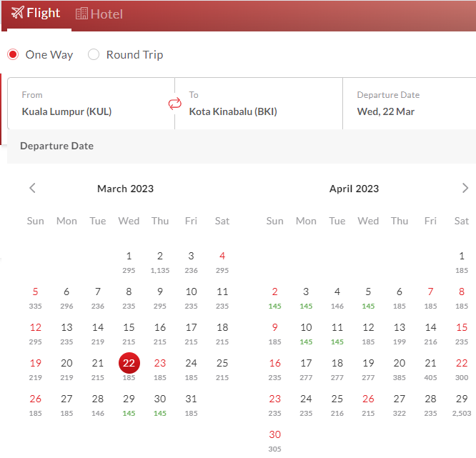Choose March 29 priced at 145
The width and height of the screenshot is (476, 458).
click(x=129, y=404)
